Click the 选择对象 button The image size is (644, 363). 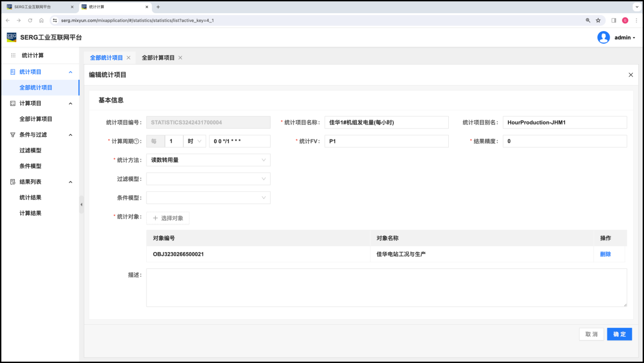pyautogui.click(x=168, y=218)
